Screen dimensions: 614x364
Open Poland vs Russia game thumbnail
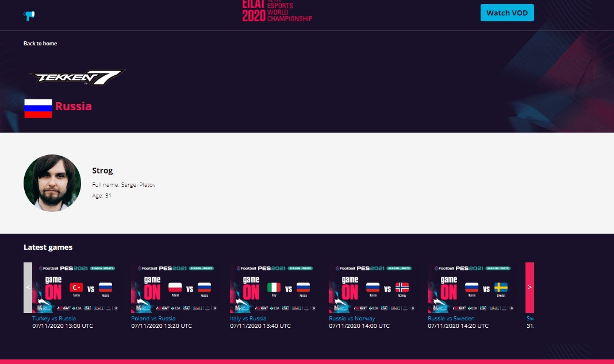[x=175, y=287]
